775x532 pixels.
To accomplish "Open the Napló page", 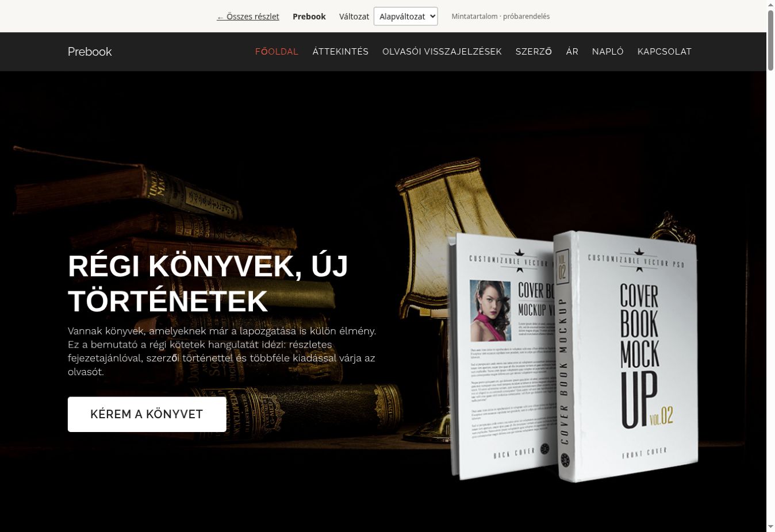I will (608, 52).
